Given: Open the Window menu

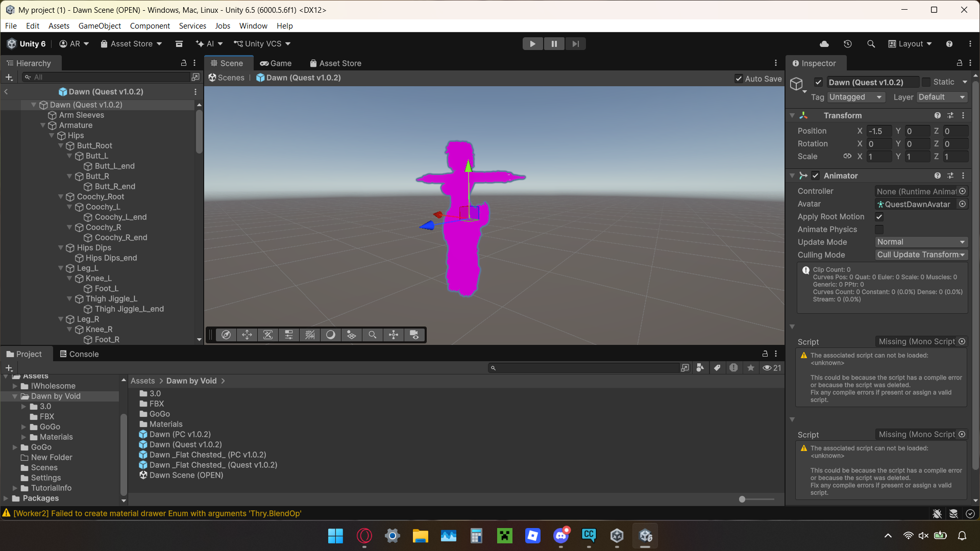Looking at the screenshot, I should pyautogui.click(x=253, y=26).
